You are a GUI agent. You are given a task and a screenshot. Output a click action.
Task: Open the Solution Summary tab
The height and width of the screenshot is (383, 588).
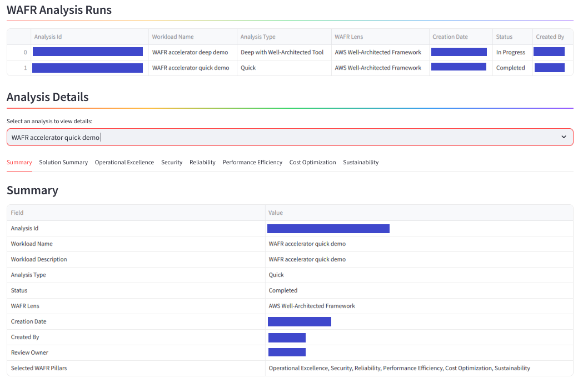click(63, 162)
